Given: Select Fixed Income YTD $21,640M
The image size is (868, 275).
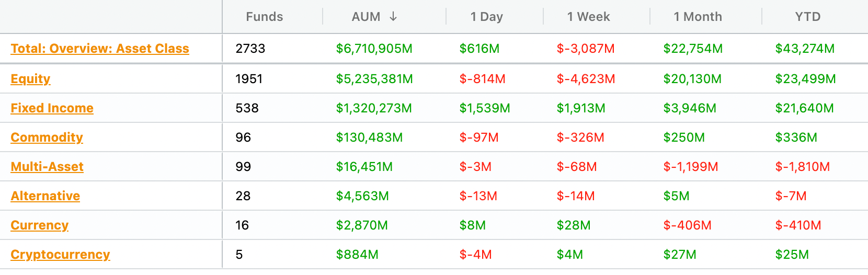Looking at the screenshot, I should tap(804, 108).
